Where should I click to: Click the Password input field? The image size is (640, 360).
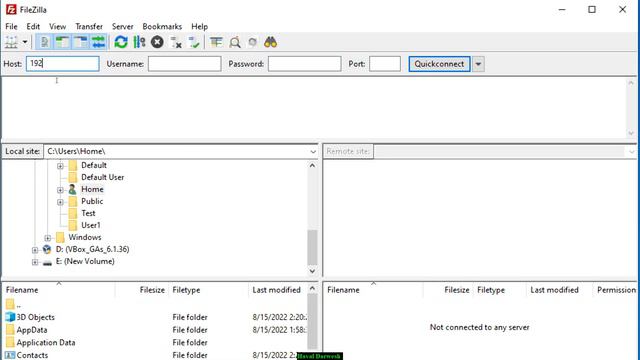pos(304,64)
